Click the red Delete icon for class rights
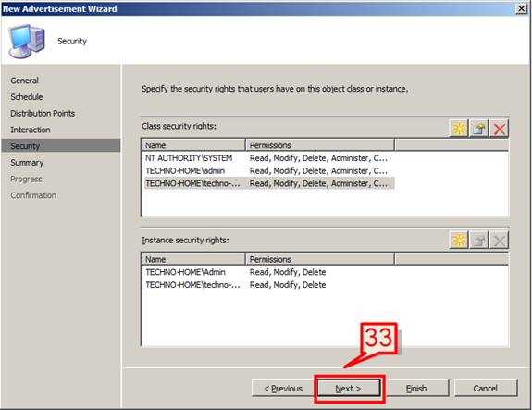The width and height of the screenshot is (532, 410). tap(499, 129)
